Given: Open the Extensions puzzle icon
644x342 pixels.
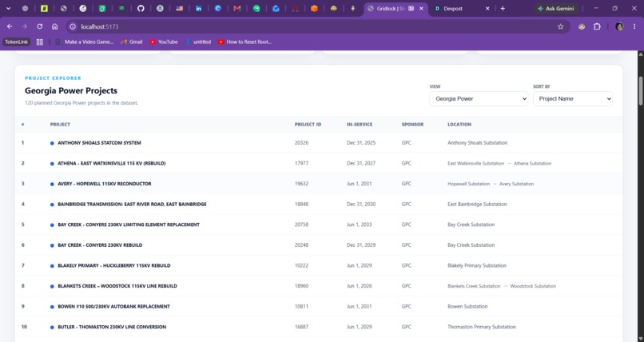Looking at the screenshot, I should click(597, 26).
